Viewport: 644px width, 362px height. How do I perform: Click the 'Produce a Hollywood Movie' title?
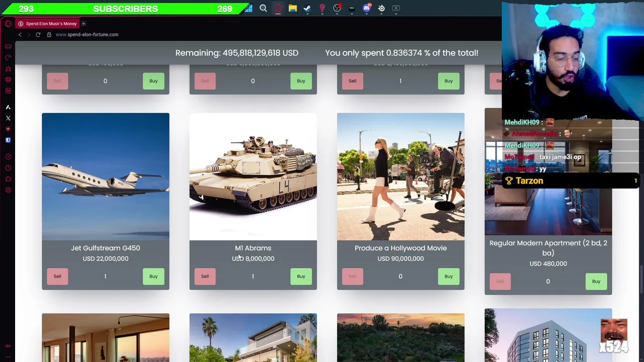(400, 248)
